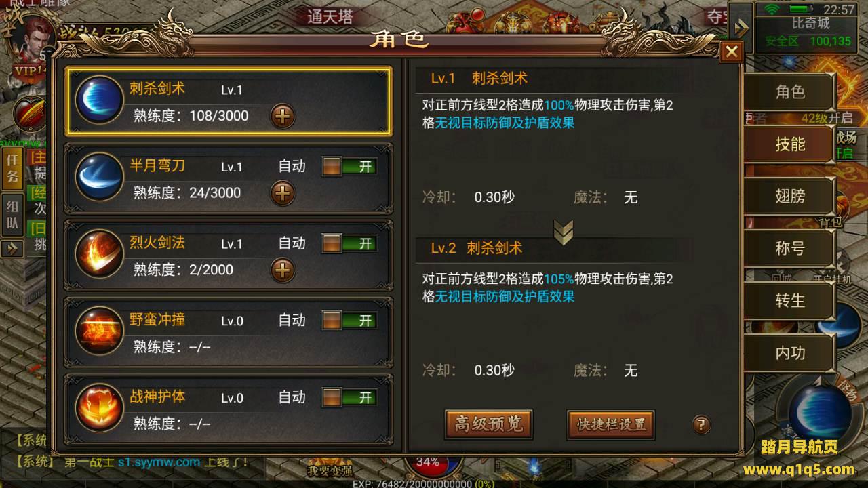Select the 战神护体 skill icon
Image resolution: width=868 pixels, height=488 pixels.
99,407
